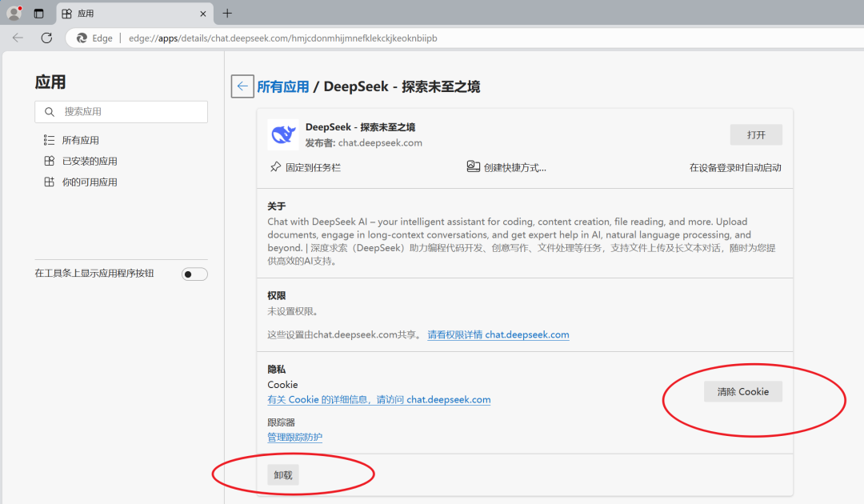The height and width of the screenshot is (504, 864).
Task: Select 在设备登录时自动启动 option
Action: [735, 167]
